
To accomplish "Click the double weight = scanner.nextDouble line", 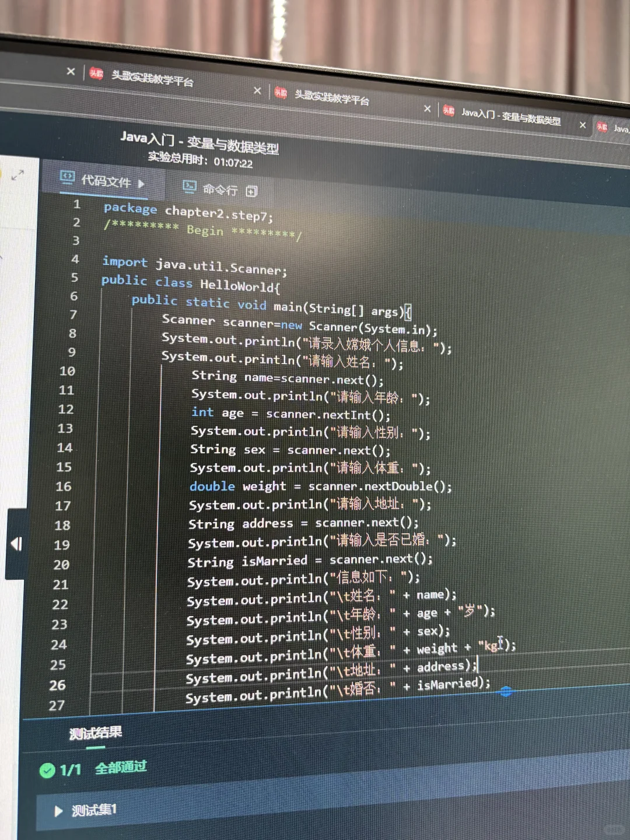I will 320,486.
